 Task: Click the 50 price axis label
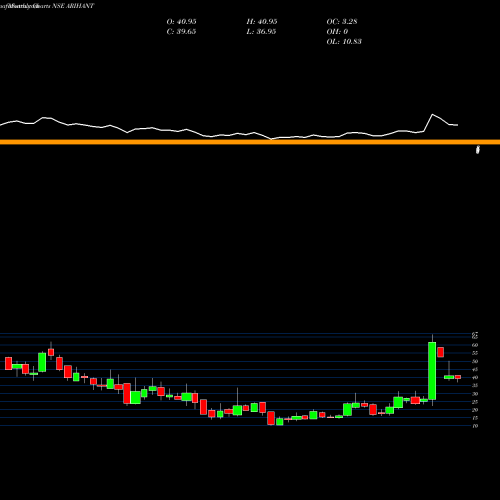point(475,361)
